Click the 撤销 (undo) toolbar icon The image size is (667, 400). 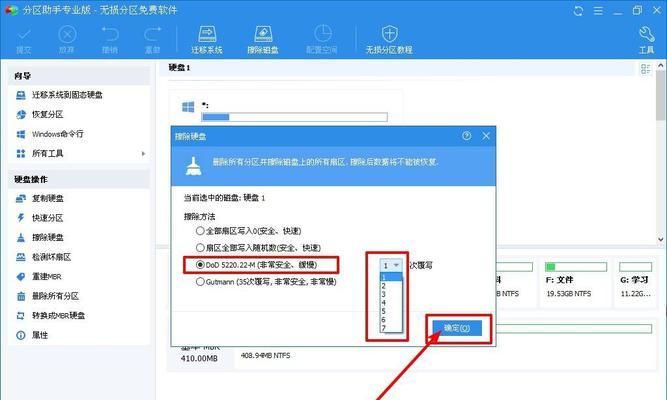point(110,40)
